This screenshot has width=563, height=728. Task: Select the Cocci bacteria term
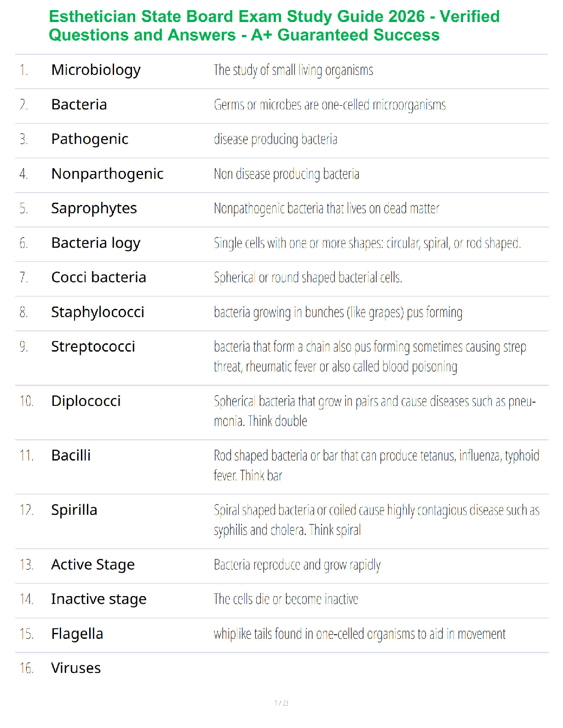99,277
